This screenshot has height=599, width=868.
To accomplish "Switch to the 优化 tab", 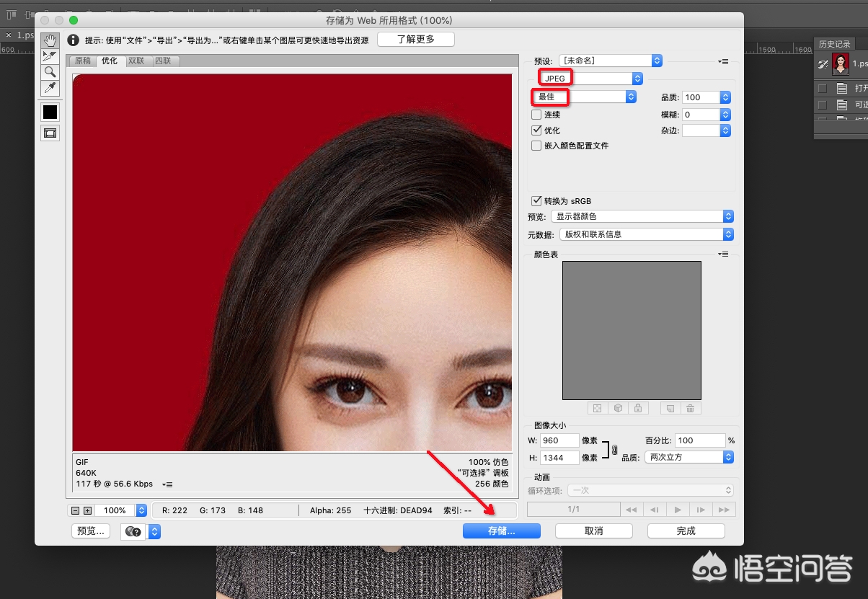I will (110, 61).
